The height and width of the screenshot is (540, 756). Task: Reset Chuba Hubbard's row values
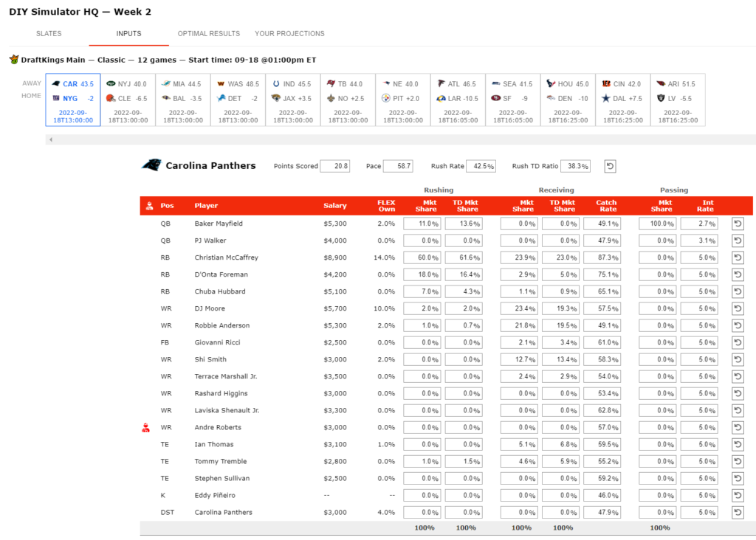coord(738,291)
